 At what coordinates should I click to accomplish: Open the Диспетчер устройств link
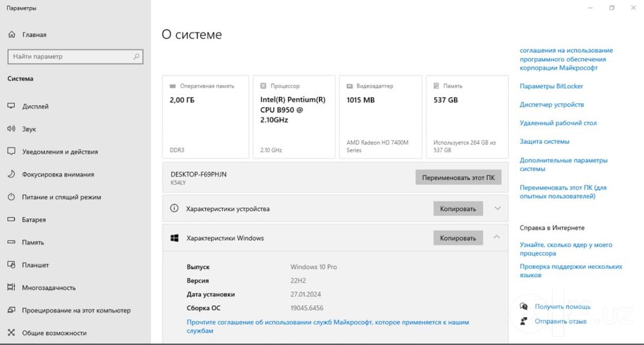pos(552,104)
